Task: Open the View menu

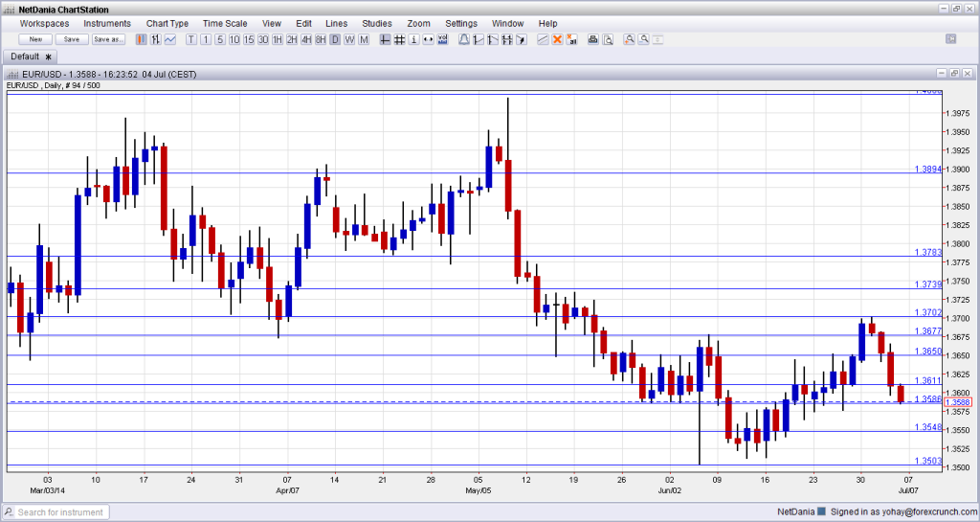Action: (271, 24)
